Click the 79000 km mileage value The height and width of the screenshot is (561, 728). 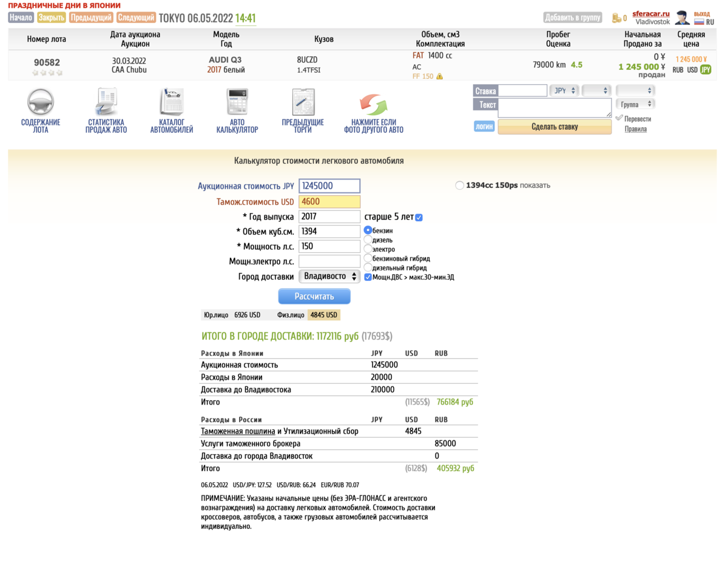tap(549, 64)
